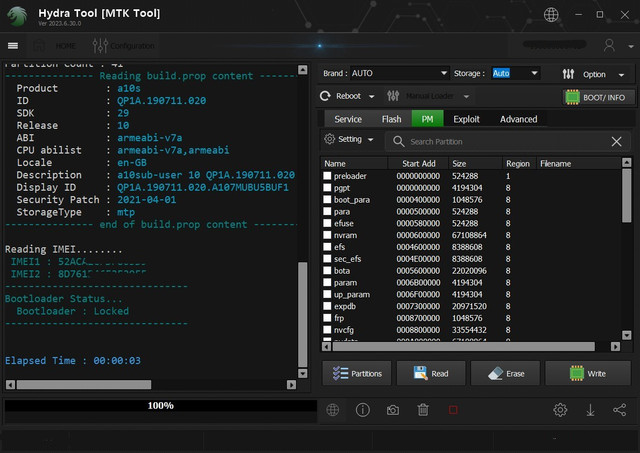Viewport: 640px width, 453px height.
Task: Open bottom settings gear icon
Action: click(560, 410)
